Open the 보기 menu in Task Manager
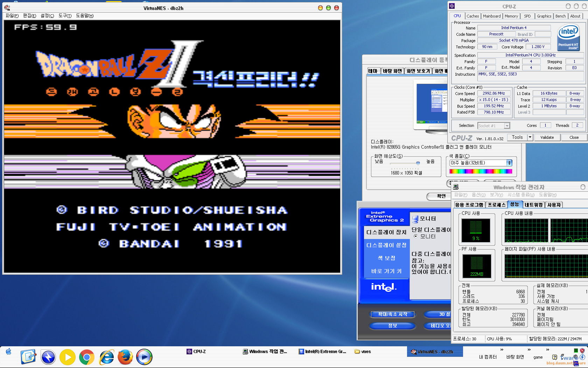This screenshot has width=588, height=368. point(496,195)
